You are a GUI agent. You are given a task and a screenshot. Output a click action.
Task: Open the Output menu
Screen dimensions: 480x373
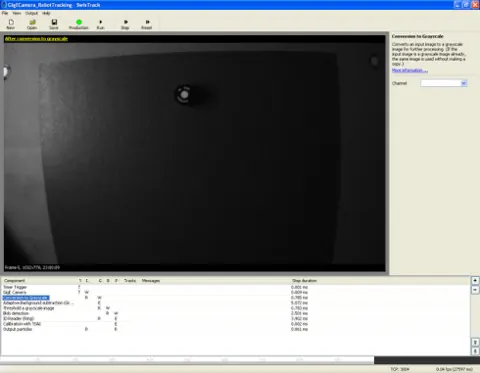[x=31, y=13]
